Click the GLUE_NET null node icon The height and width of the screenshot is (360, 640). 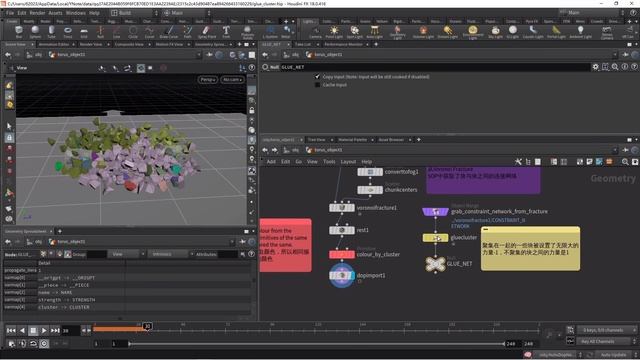(x=435, y=264)
